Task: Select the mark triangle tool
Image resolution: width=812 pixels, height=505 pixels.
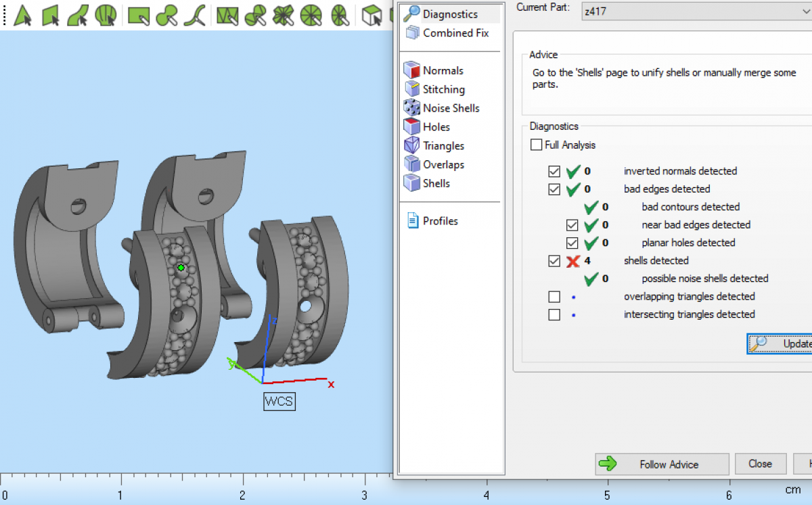Action: pyautogui.click(x=23, y=14)
